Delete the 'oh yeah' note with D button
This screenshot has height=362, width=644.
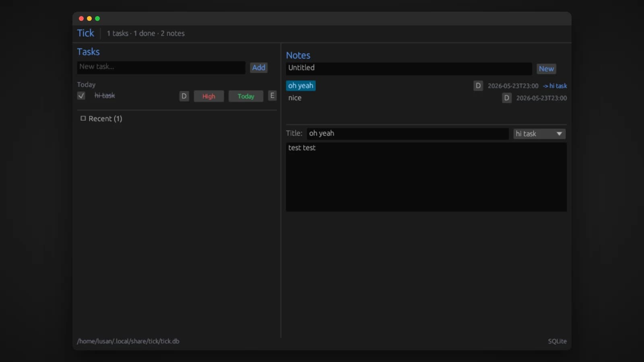click(478, 86)
